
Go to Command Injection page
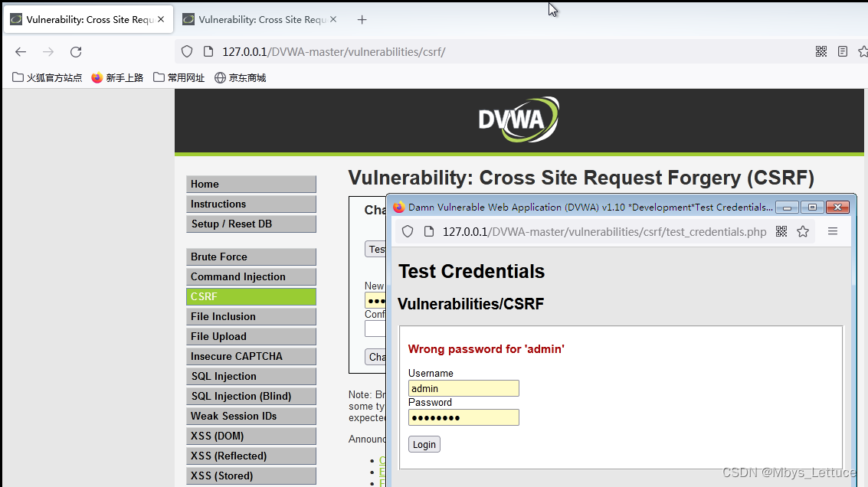[251, 276]
